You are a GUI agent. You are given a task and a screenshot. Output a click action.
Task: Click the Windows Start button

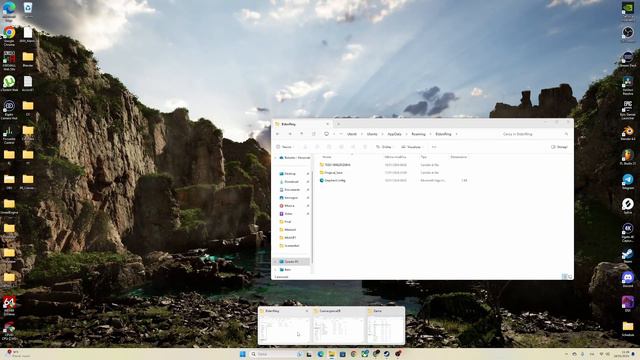tap(243, 354)
